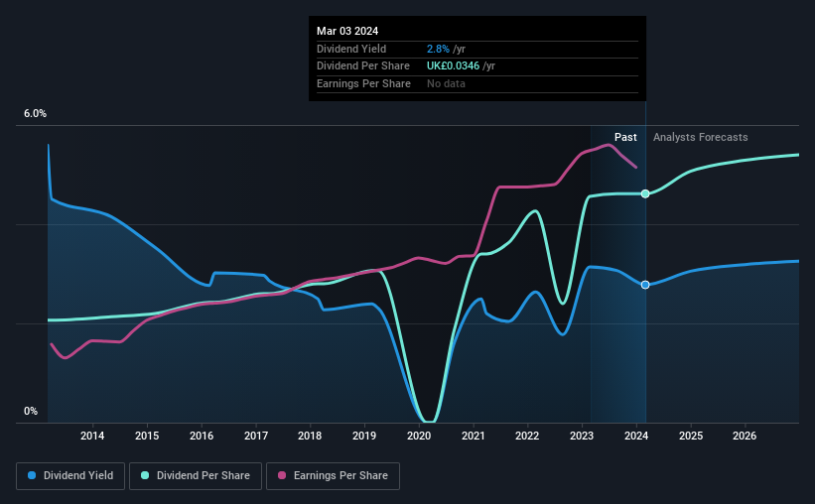Click the UK£0.0346 dividend per share value
The image size is (815, 504).
tap(453, 66)
